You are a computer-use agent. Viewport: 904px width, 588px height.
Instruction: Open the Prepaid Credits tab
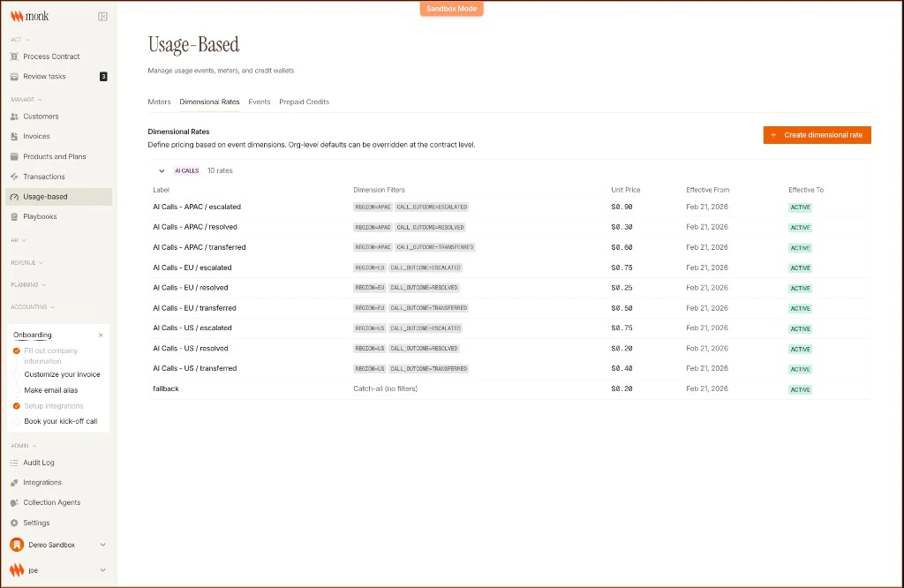(305, 102)
